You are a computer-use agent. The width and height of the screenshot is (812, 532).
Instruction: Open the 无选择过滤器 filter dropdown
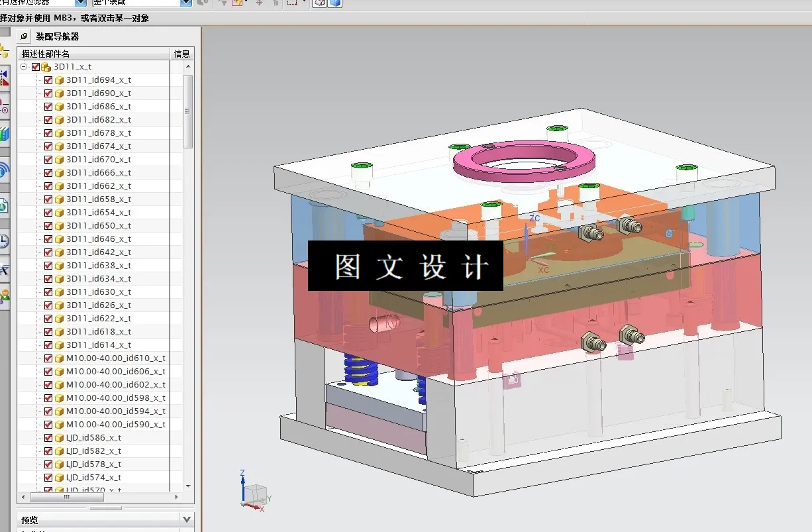[x=79, y=2]
